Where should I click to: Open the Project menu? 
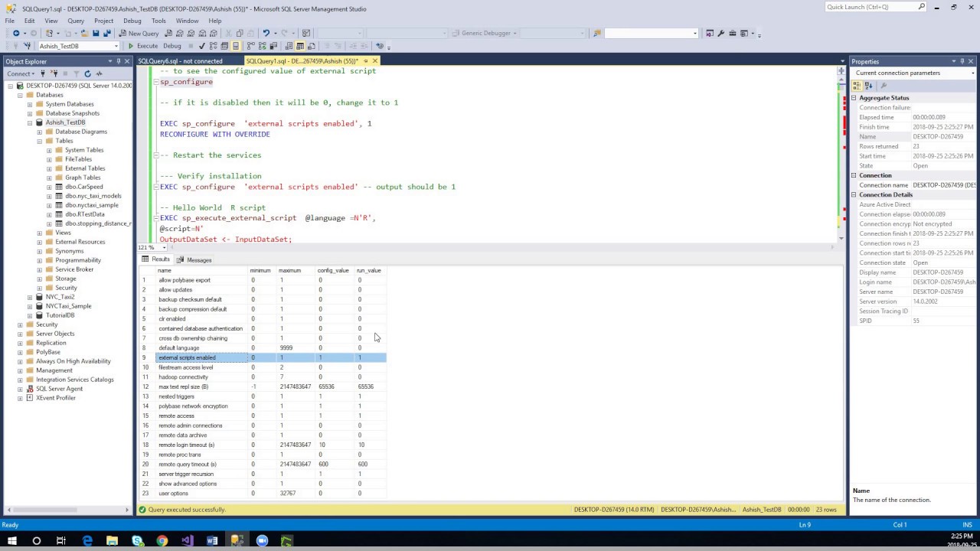tap(103, 21)
